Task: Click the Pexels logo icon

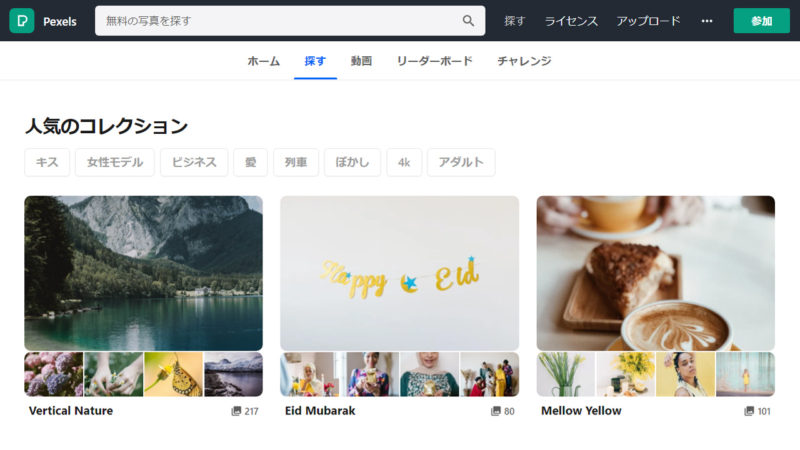Action: 22,20
